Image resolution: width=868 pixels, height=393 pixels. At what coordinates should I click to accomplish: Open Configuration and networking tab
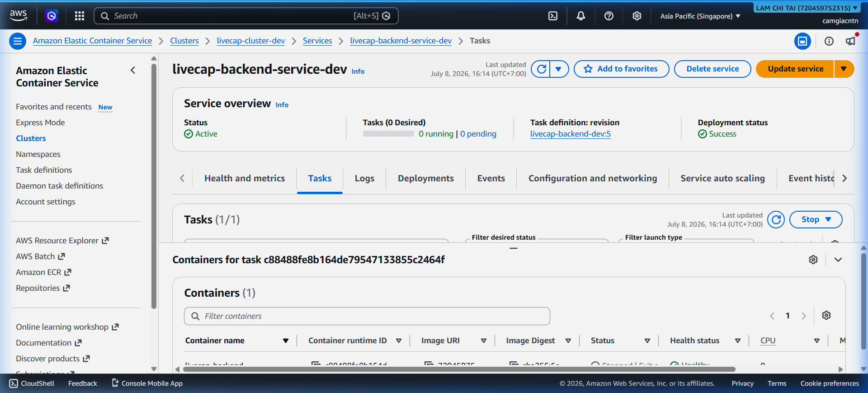click(x=593, y=178)
